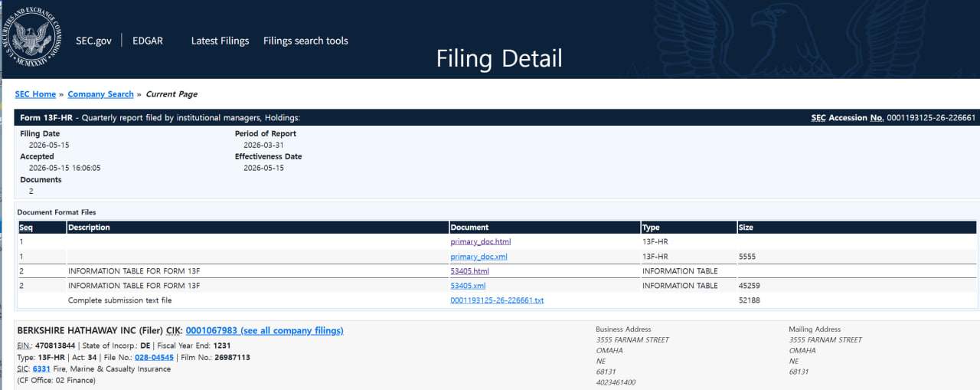Select the Document Format Files heading
This screenshot has height=390, width=980.
[x=57, y=212]
